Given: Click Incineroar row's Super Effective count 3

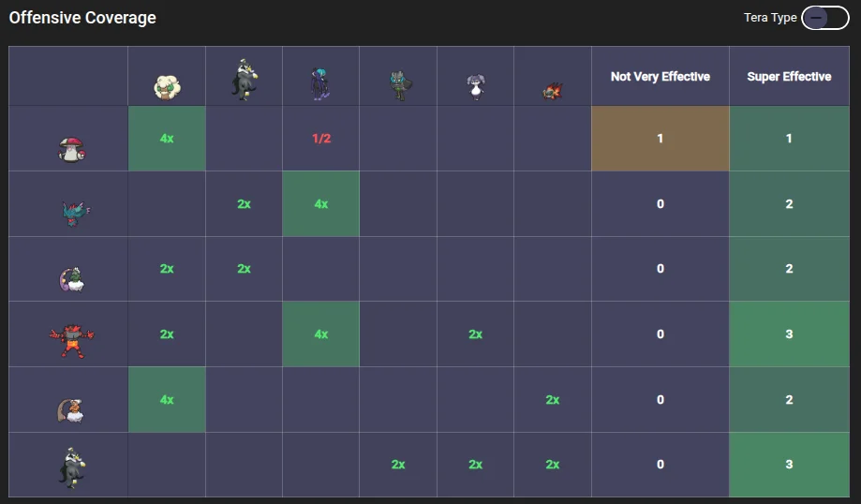Looking at the screenshot, I should 789,334.
